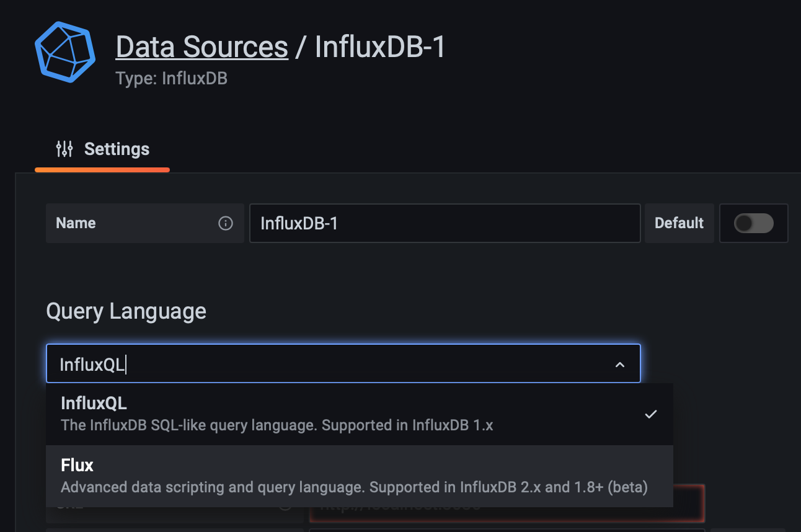Click the Query Language section heading
Image resolution: width=801 pixels, height=532 pixels.
point(126,311)
